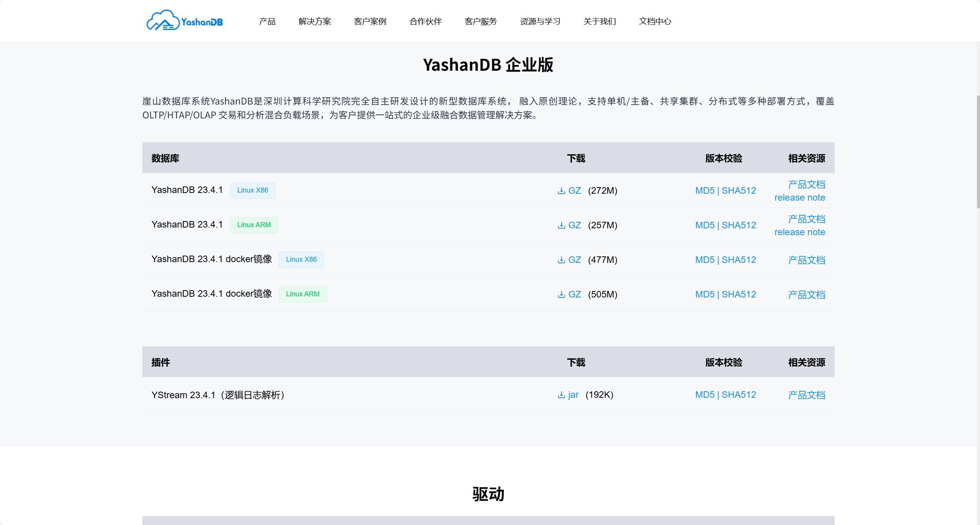Download GZ for YashanDB 23.4.1 Linux ARM
The width and height of the screenshot is (980, 525).
click(x=575, y=225)
